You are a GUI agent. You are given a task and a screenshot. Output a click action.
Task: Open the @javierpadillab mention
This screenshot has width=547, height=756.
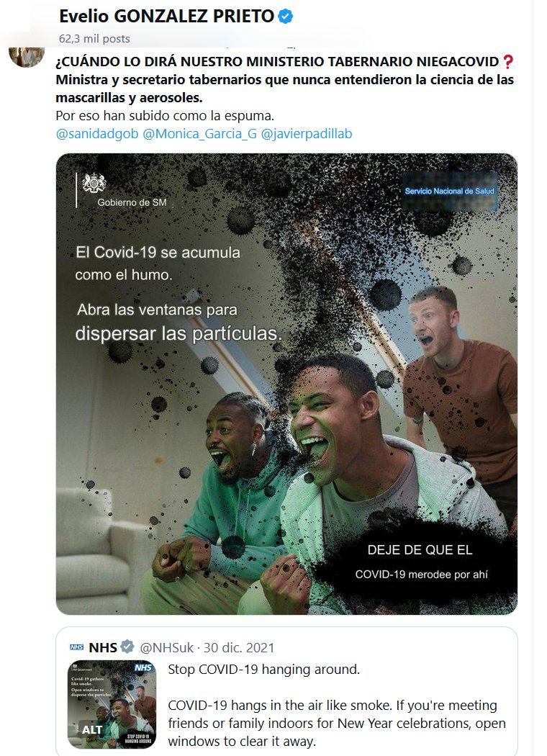307,133
